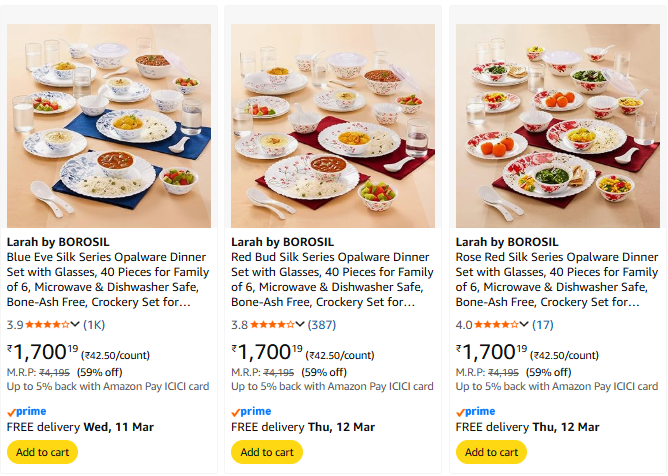Add the Rose Red set to cart
668x476 pixels.
click(491, 452)
